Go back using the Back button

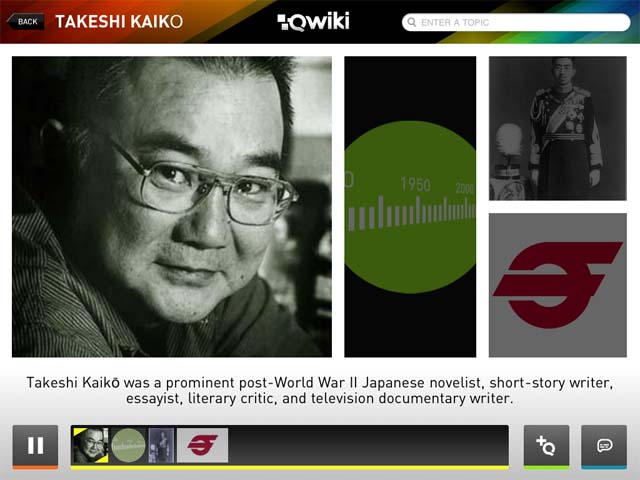(25, 22)
